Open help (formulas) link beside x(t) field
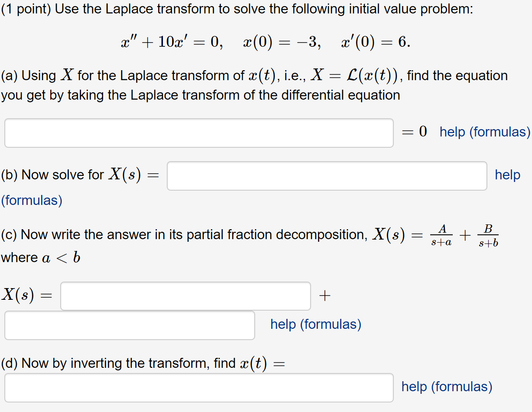 [447, 387]
